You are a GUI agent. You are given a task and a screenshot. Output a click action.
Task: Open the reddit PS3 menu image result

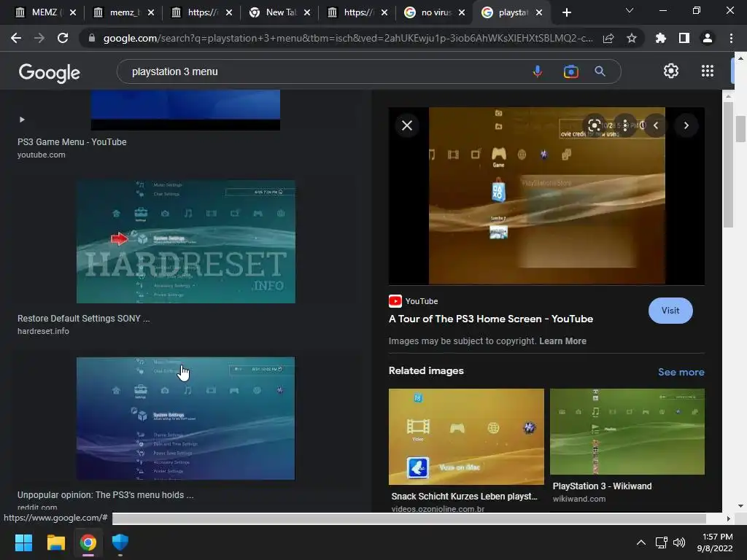coord(186,418)
